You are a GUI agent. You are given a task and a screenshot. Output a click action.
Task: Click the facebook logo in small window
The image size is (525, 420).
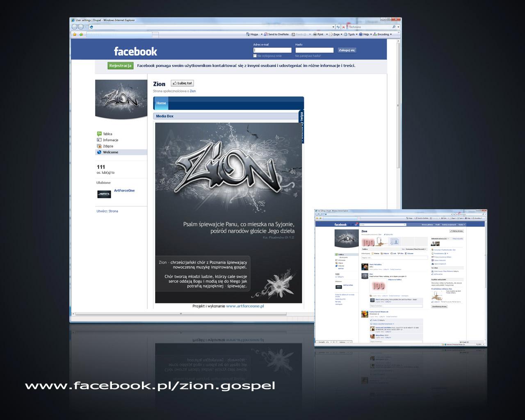pos(340,225)
